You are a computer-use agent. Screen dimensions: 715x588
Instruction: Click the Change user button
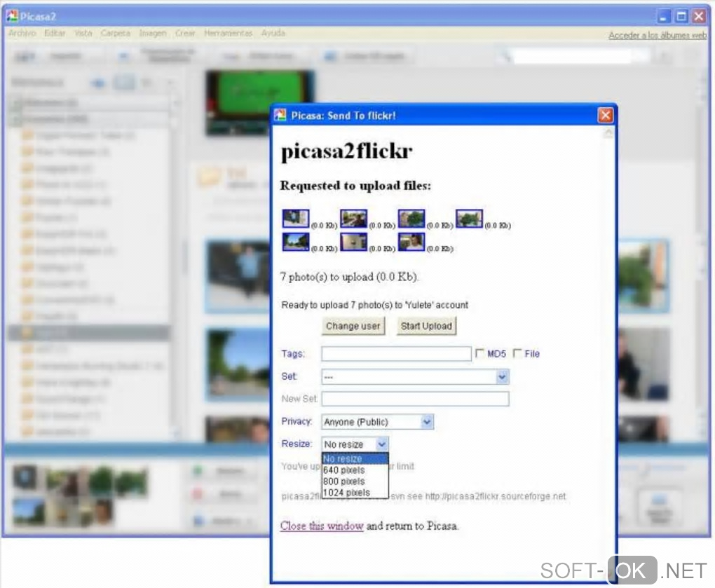pos(353,326)
